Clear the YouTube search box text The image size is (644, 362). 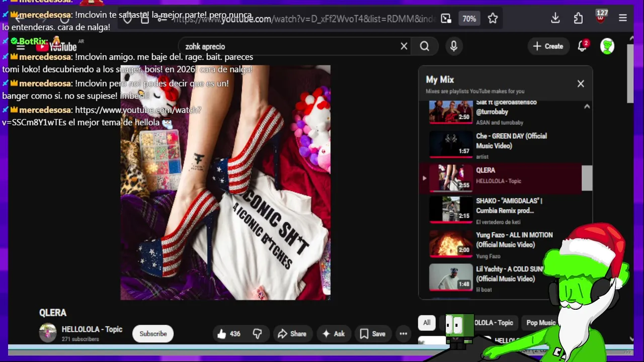pos(404,46)
